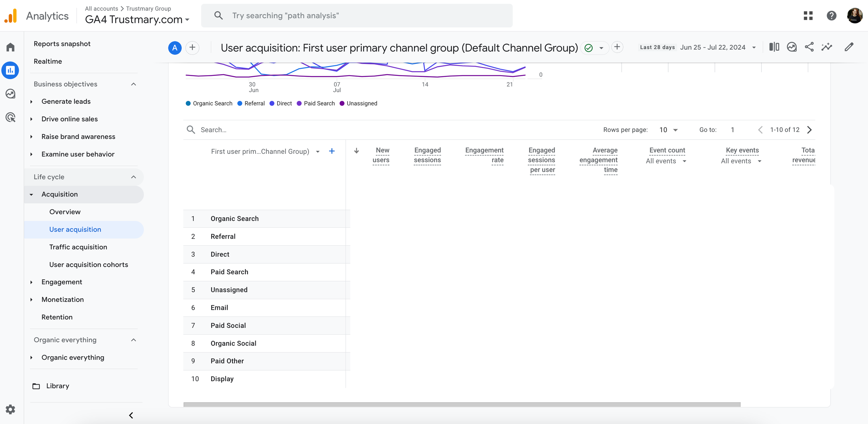The width and height of the screenshot is (868, 424).
Task: Toggle the Edit comparisons icon
Action: (774, 47)
